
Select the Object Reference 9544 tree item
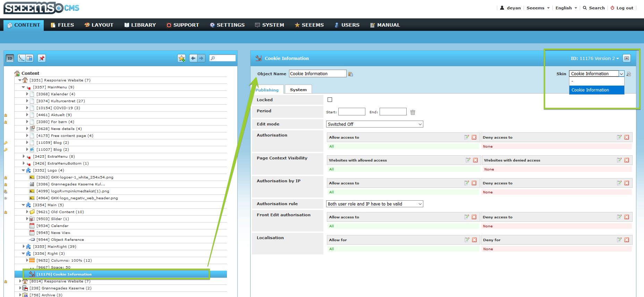[60, 240]
